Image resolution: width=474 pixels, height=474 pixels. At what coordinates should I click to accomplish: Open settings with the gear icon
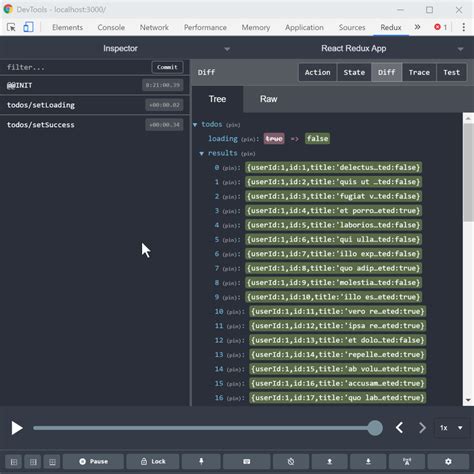coord(448,462)
